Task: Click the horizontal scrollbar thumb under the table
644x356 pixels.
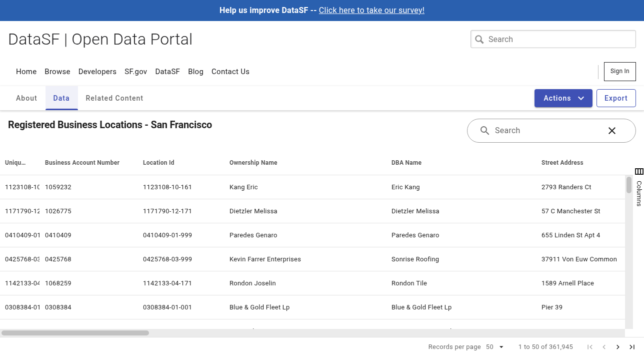Action: (75, 333)
